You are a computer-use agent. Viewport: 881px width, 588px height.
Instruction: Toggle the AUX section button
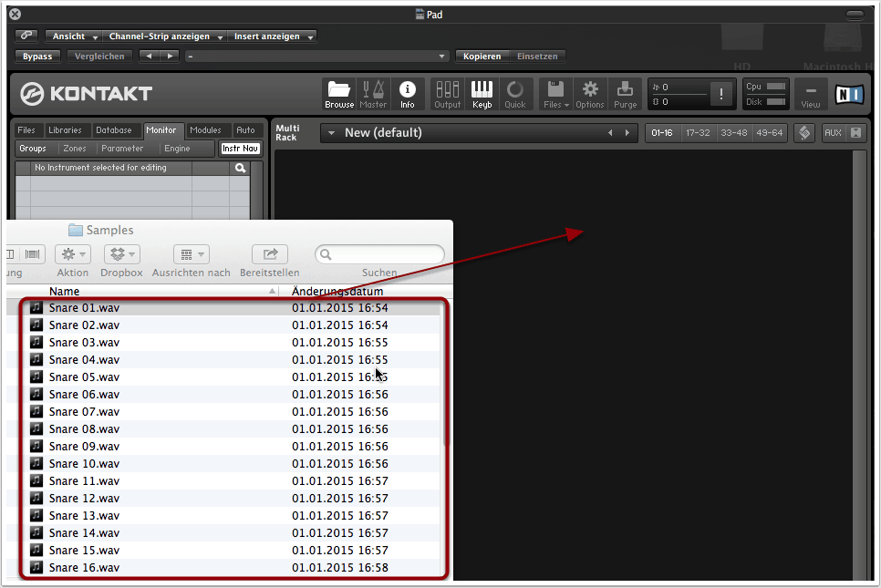833,133
